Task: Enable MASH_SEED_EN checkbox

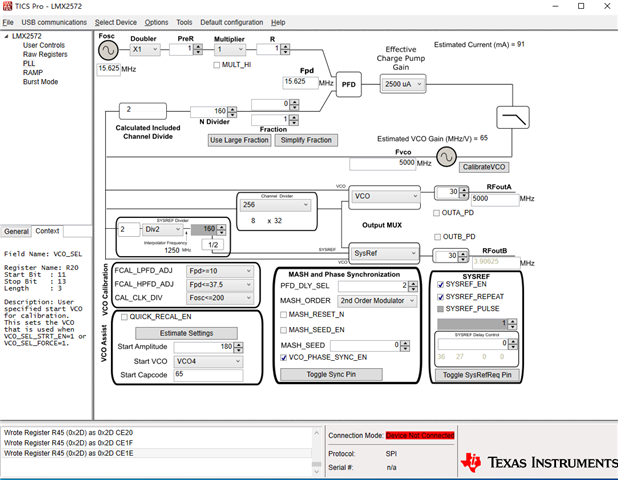Action: pos(283,330)
